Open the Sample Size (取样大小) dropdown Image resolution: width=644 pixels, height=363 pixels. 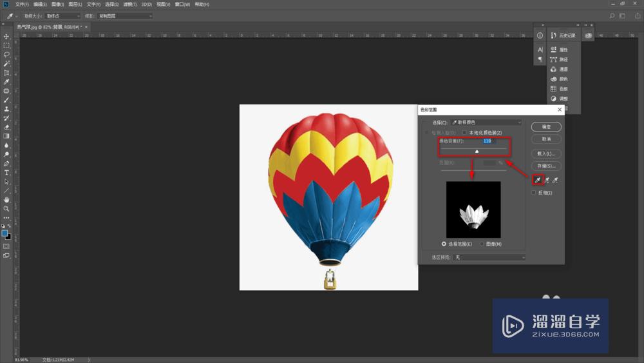[x=62, y=15]
